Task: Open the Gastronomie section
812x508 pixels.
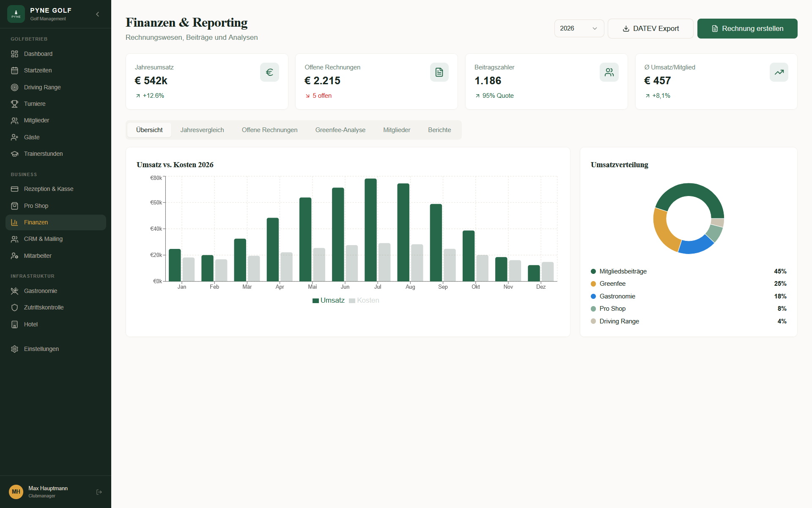Action: click(40, 291)
